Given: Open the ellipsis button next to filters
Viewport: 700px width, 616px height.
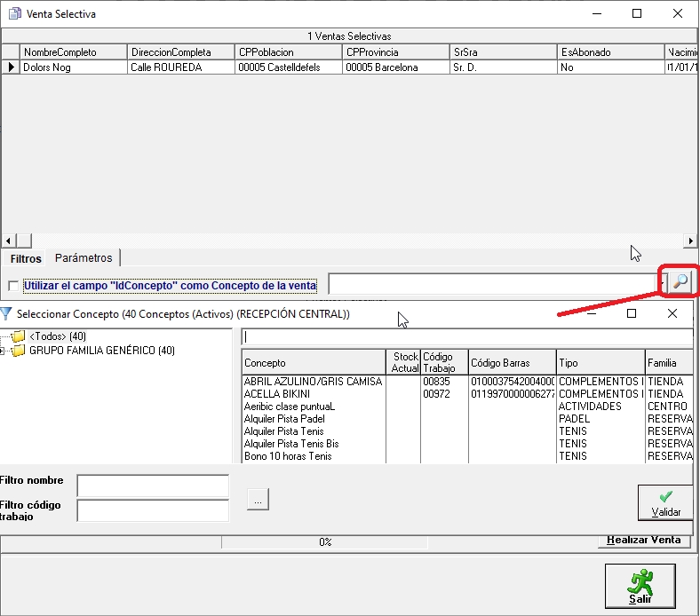Looking at the screenshot, I should pyautogui.click(x=258, y=499).
